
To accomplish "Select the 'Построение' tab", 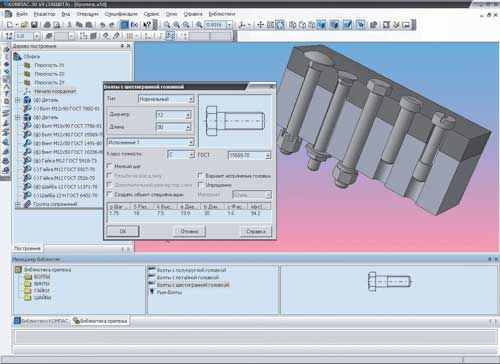I will tap(27, 248).
